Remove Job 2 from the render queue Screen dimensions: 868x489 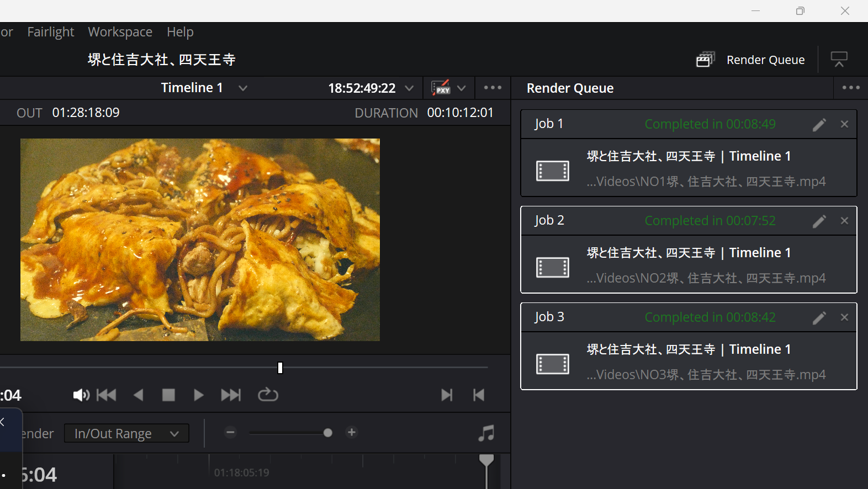[844, 221]
